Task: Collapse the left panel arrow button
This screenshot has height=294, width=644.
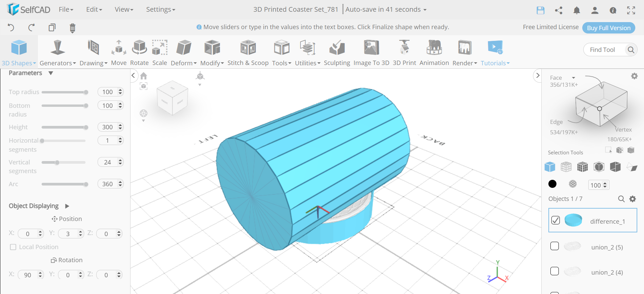Action: click(x=133, y=75)
